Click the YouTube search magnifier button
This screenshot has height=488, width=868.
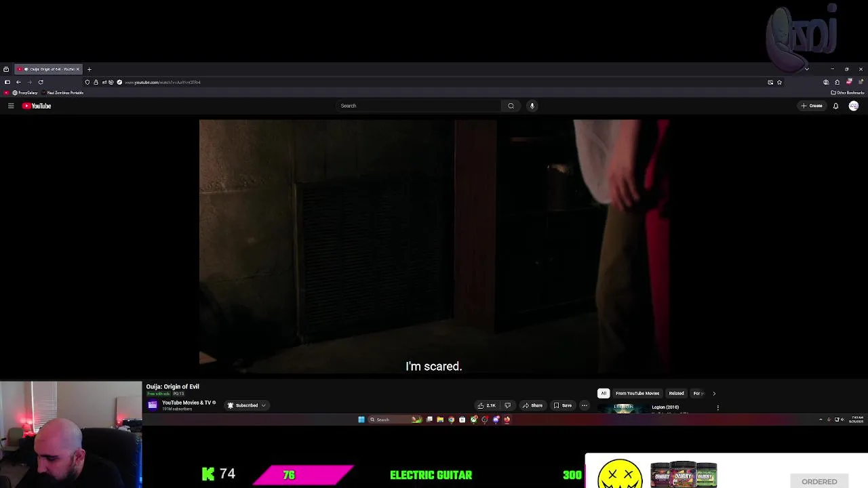(x=511, y=106)
